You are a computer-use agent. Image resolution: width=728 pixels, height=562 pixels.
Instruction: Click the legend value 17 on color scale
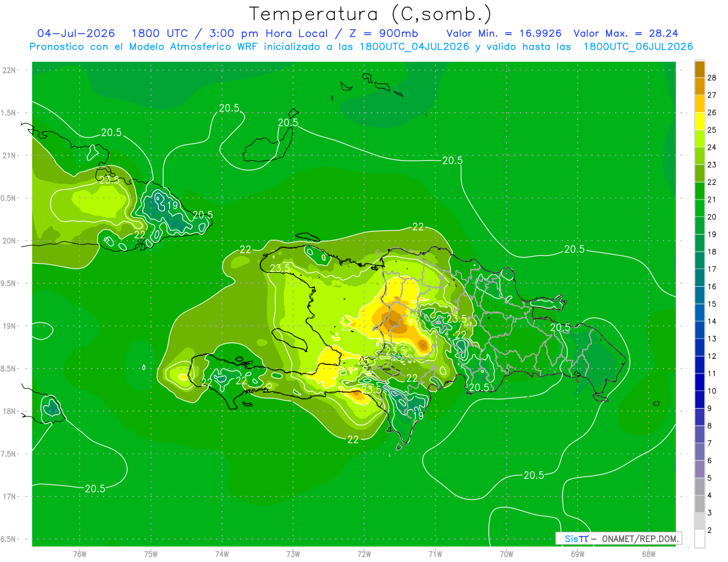[x=712, y=269]
